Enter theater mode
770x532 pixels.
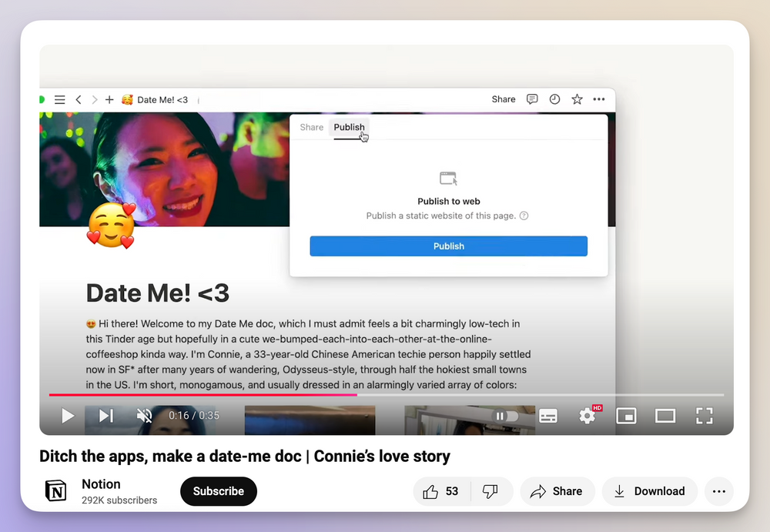665,416
